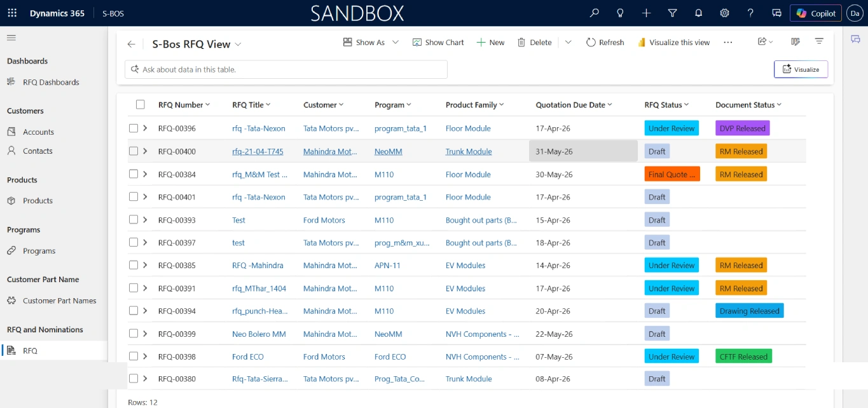868x408 pixels.
Task: Open Program column header menu
Action: (392, 105)
